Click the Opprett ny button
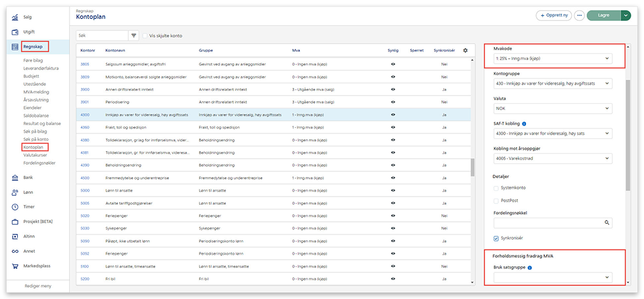Screen dimensions: 644x299 point(554,15)
